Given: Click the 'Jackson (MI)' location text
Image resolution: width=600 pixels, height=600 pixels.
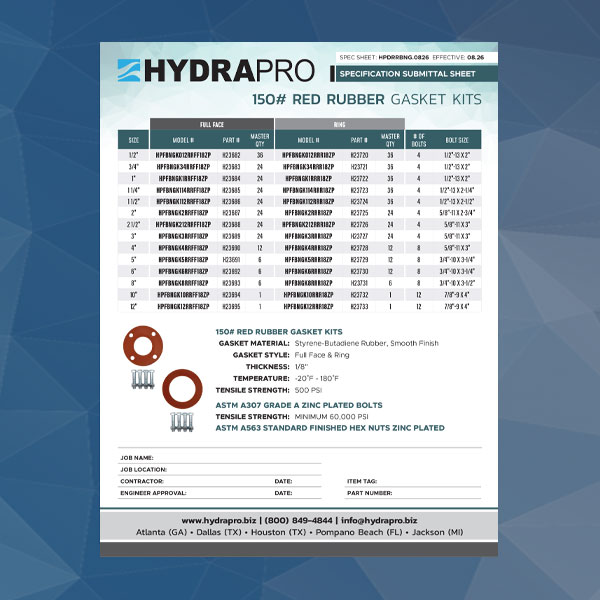Looking at the screenshot, I should point(437,532).
